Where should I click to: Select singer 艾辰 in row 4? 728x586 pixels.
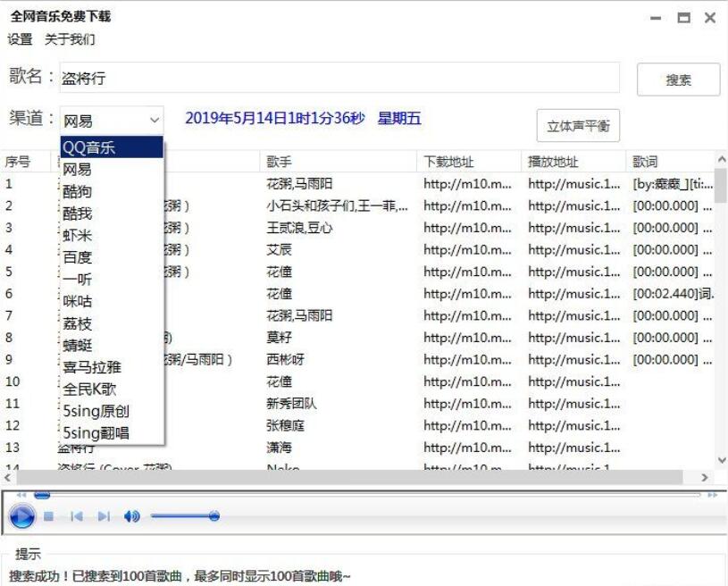pyautogui.click(x=279, y=250)
